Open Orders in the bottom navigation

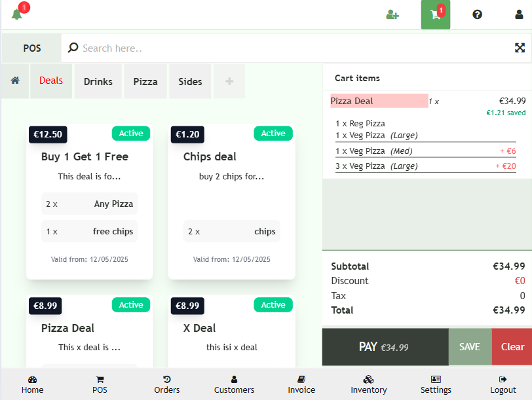tap(167, 384)
